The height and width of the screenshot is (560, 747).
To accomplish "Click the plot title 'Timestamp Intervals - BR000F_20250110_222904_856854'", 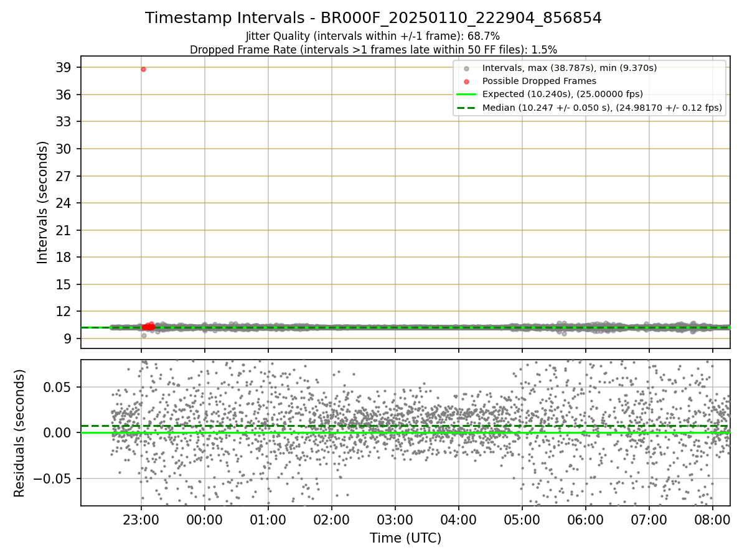I will click(x=374, y=18).
